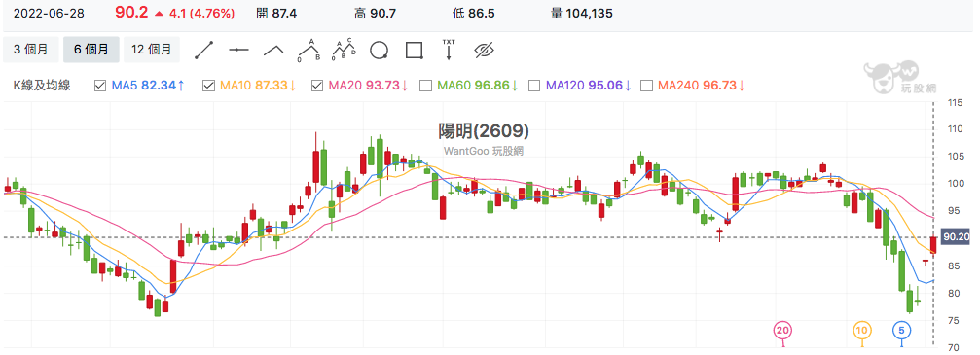Image resolution: width=980 pixels, height=355 pixels.
Task: Click the MA240 96.73 value label
Action: click(702, 86)
